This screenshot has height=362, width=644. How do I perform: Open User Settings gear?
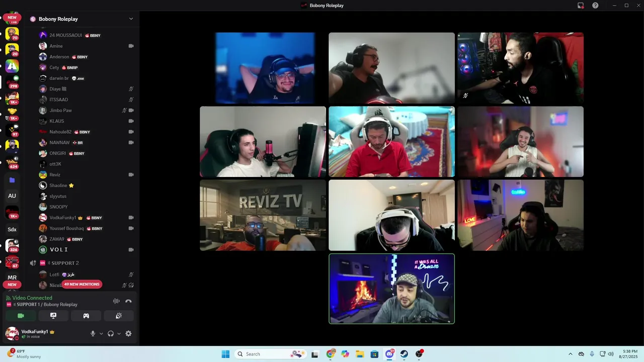point(128,333)
